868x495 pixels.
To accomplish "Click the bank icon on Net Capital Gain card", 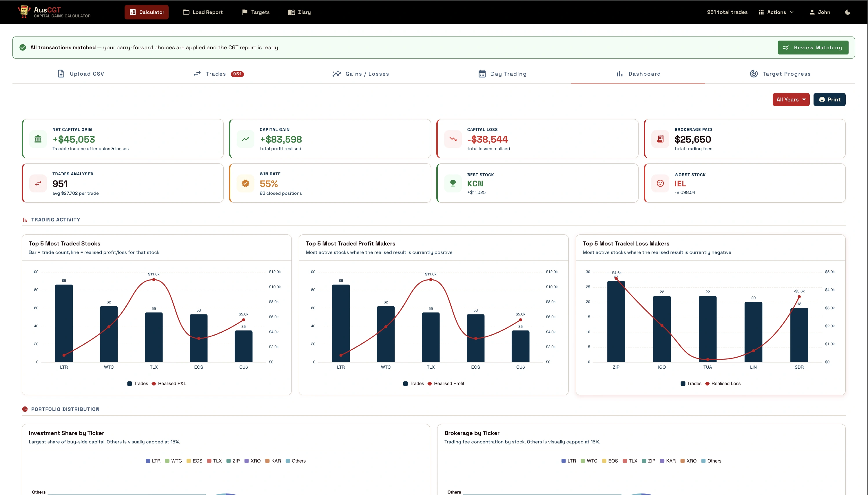I will pyautogui.click(x=38, y=139).
